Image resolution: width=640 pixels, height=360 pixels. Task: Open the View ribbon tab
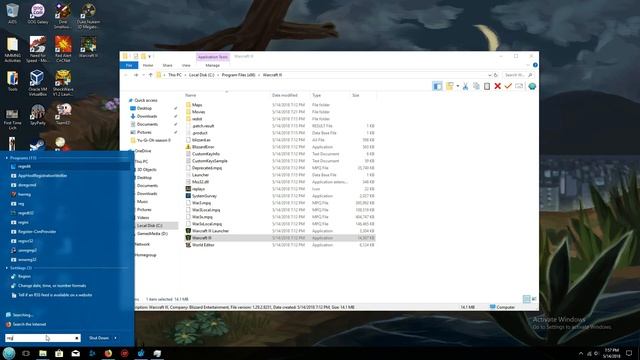(186, 65)
